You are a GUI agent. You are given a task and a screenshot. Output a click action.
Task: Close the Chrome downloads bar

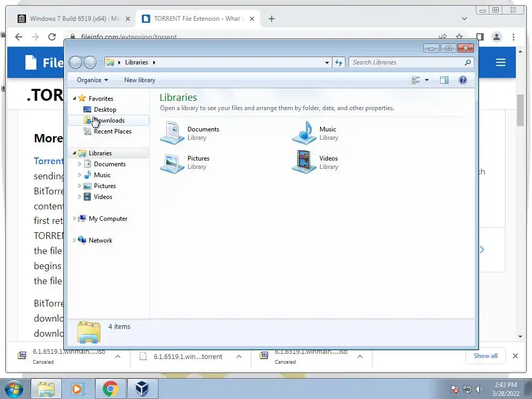point(515,356)
